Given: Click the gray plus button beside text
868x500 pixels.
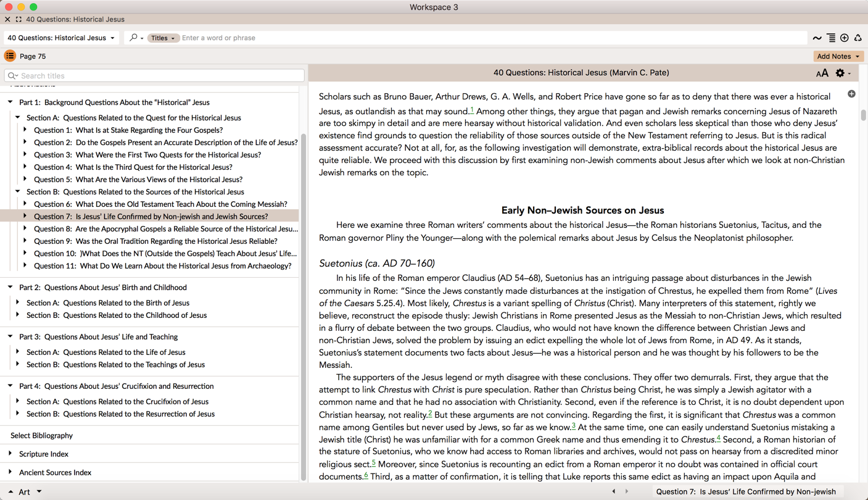Looking at the screenshot, I should [851, 94].
